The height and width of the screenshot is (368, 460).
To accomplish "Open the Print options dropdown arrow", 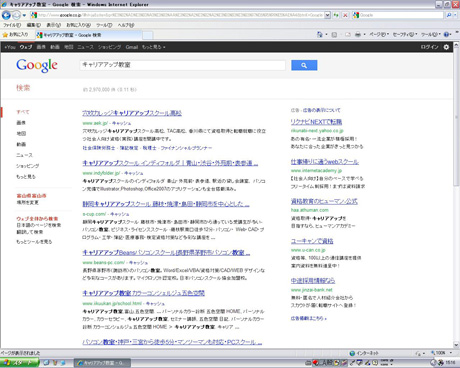I will pyautogui.click(x=364, y=34).
